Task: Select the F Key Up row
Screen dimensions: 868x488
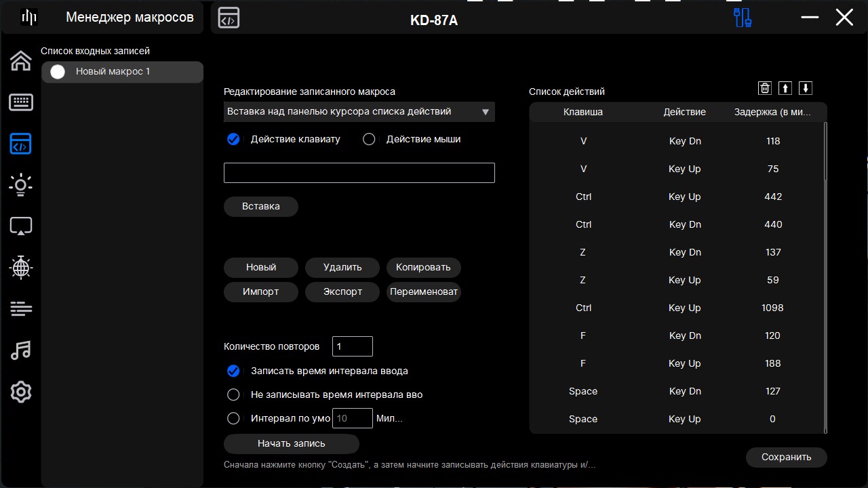Action: point(676,363)
